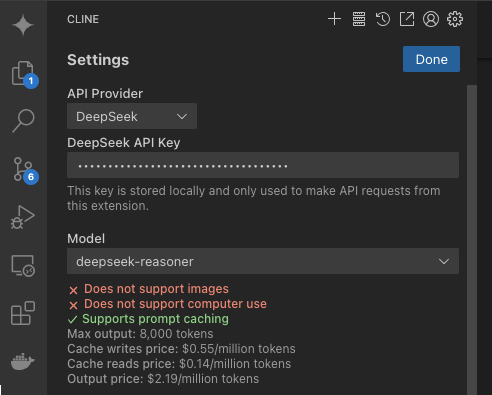This screenshot has width=492, height=395.
Task: Start a new Cline task with plus icon
Action: coord(334,19)
